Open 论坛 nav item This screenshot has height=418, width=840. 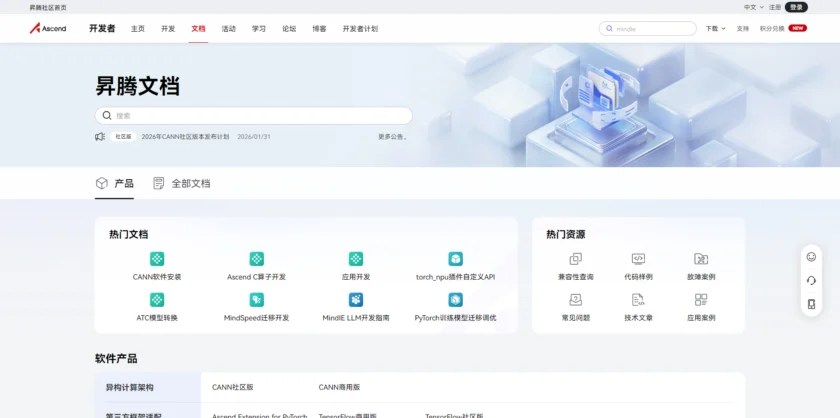click(289, 28)
